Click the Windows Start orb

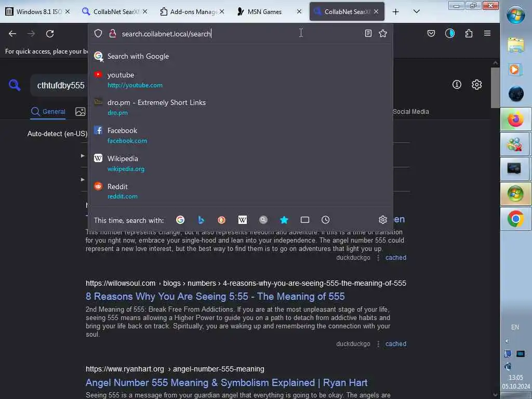coord(515,15)
